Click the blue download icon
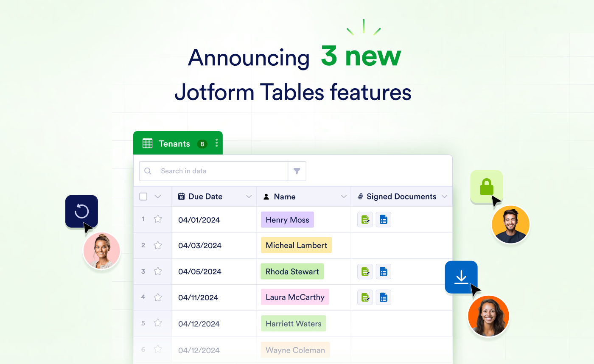Image resolution: width=594 pixels, height=364 pixels. (x=461, y=277)
